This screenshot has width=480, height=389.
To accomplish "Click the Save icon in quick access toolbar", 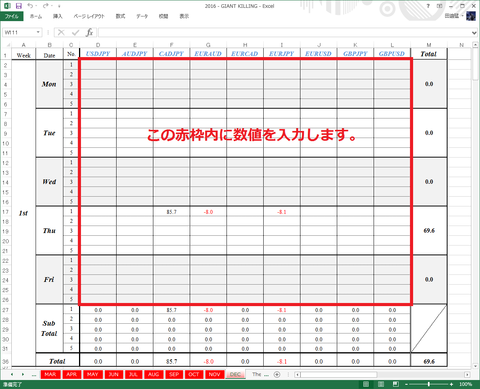I will [x=19, y=6].
